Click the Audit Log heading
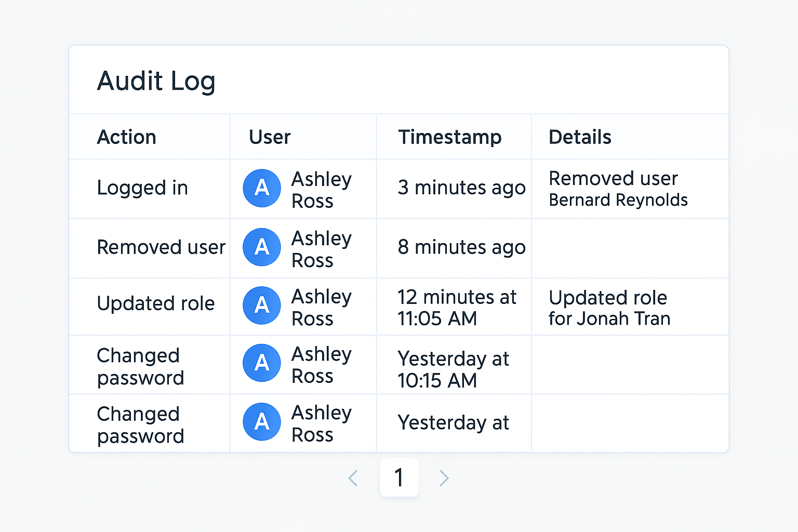 (156, 81)
